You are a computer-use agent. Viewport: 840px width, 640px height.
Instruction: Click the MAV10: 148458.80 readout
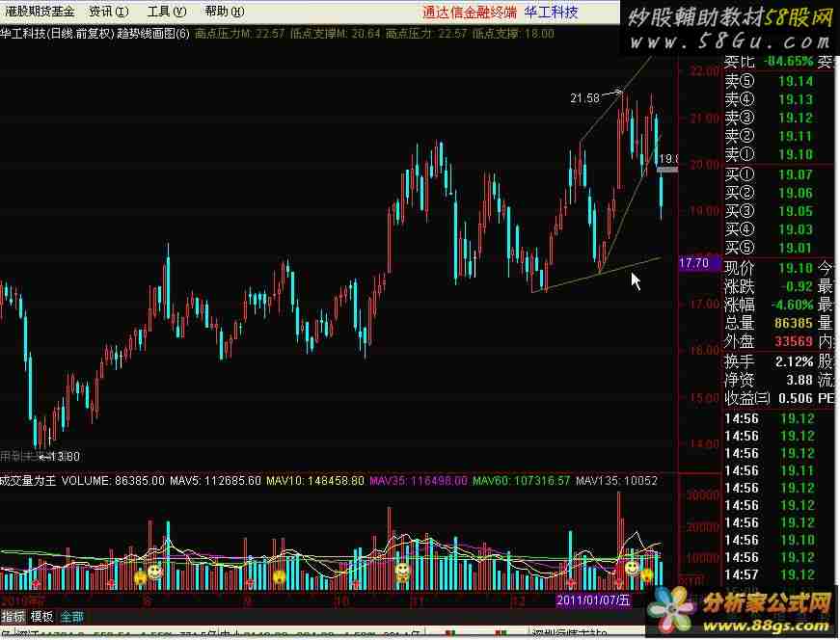(315, 481)
